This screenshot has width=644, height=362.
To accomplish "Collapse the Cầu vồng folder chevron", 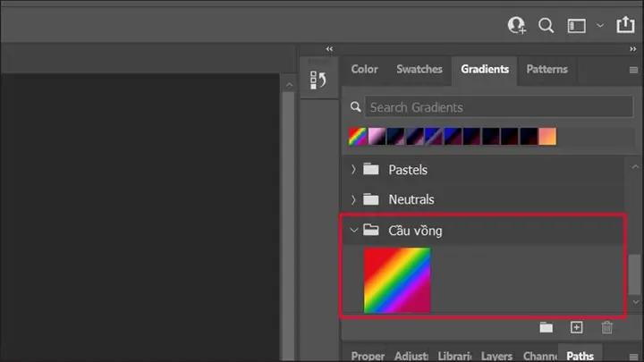I will click(353, 231).
